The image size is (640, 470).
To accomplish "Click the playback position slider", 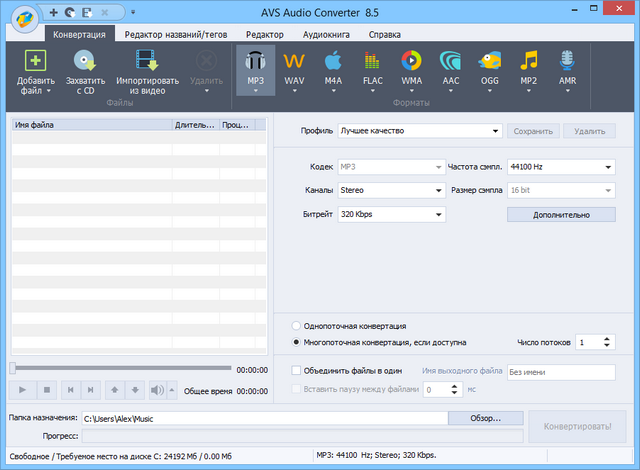I will pyautogui.click(x=120, y=368).
